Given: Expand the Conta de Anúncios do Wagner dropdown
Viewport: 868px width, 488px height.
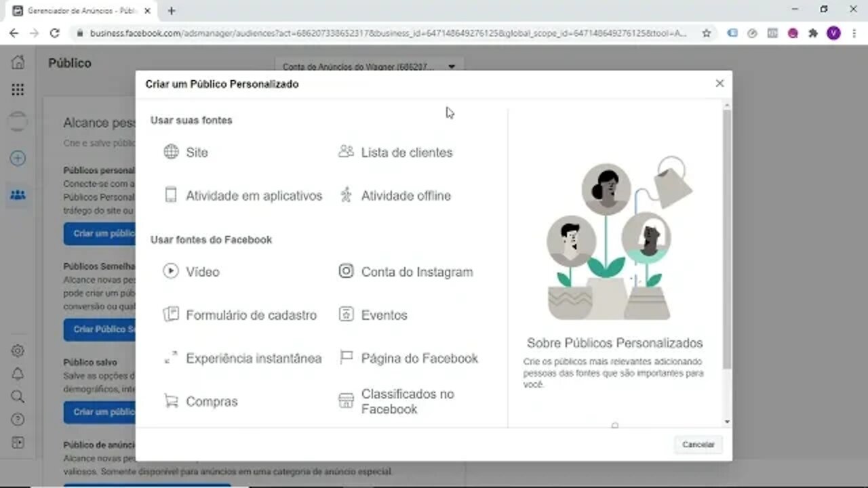Looking at the screenshot, I should tap(370, 66).
